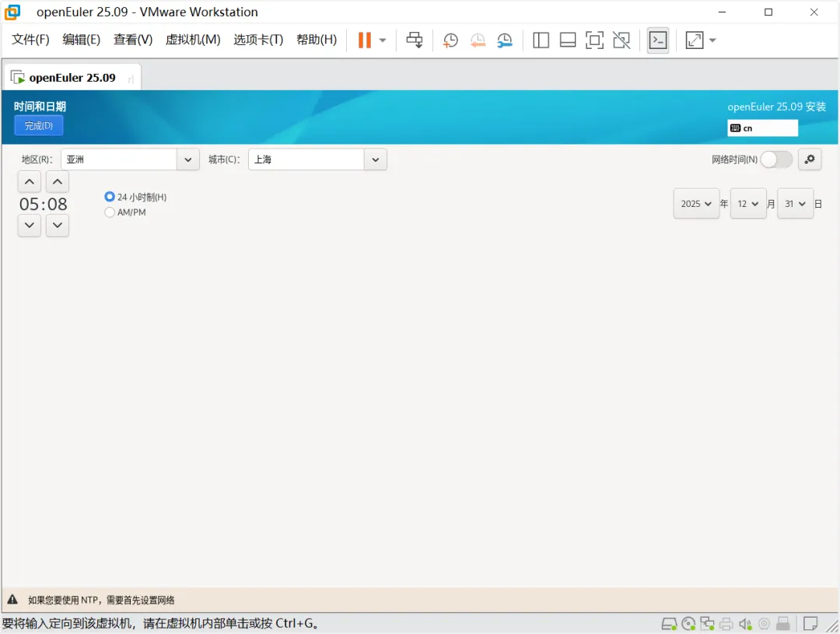Click the 如果您要使用 NTP warning text
The height and width of the screenshot is (634, 840).
click(101, 601)
